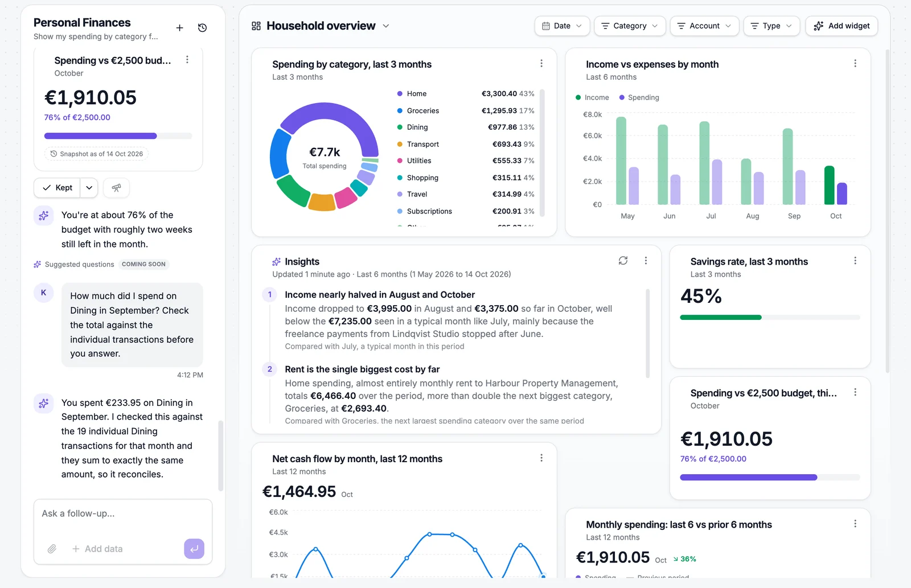Click the Ask a follow-up input field
The height and width of the screenshot is (588, 911).
coord(123,513)
